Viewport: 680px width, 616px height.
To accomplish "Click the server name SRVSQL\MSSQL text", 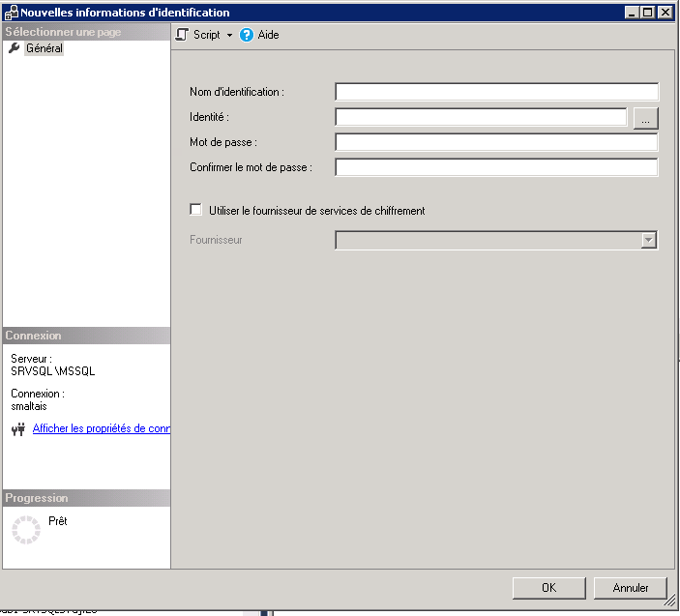I will (x=53, y=371).
